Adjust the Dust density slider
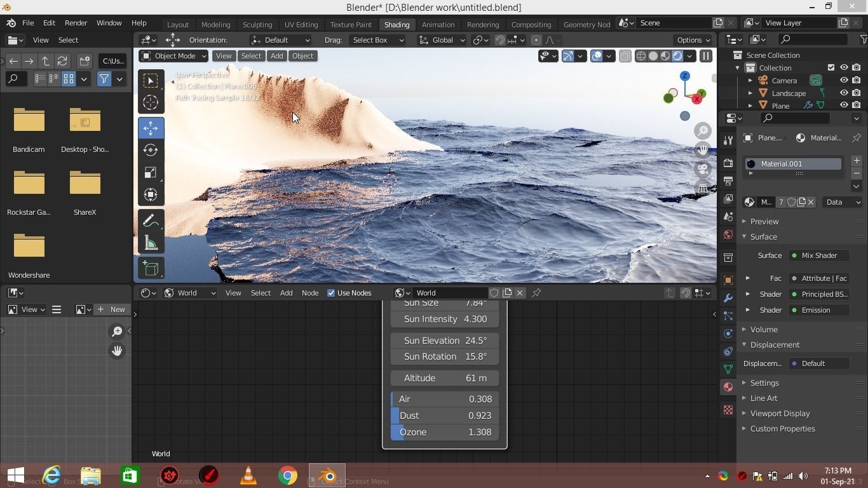 pyautogui.click(x=444, y=416)
